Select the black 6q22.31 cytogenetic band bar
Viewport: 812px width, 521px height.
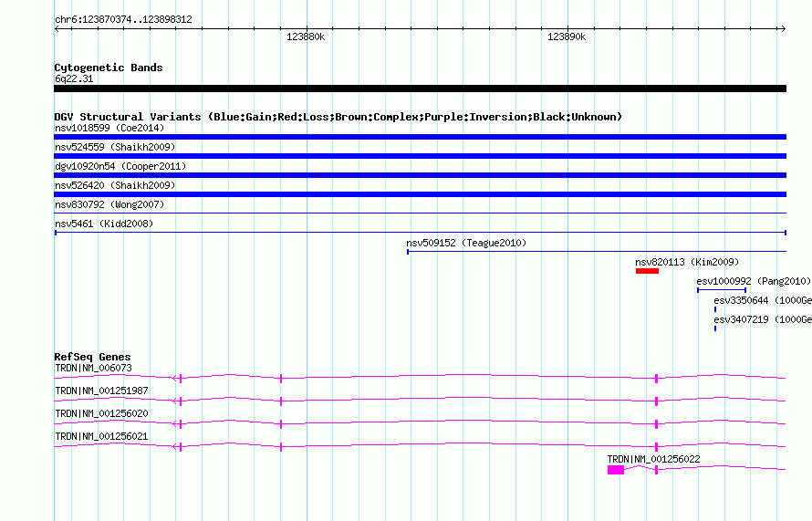click(420, 89)
